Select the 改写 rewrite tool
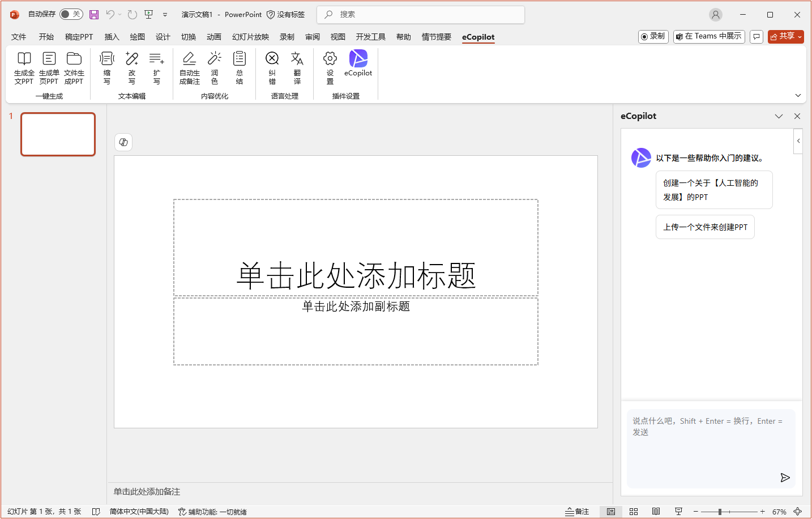 point(132,68)
